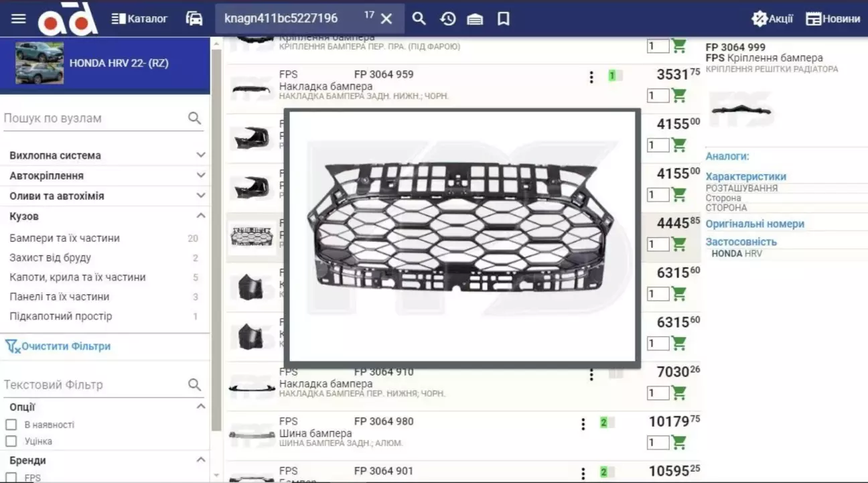868x483 pixels.
Task: Collapse the Кузов category
Action: point(106,216)
